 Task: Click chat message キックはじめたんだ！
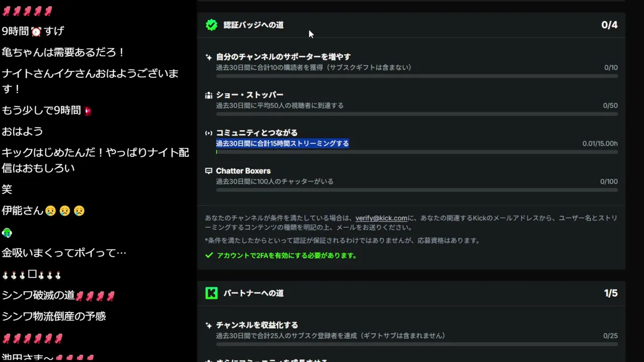click(x=96, y=160)
